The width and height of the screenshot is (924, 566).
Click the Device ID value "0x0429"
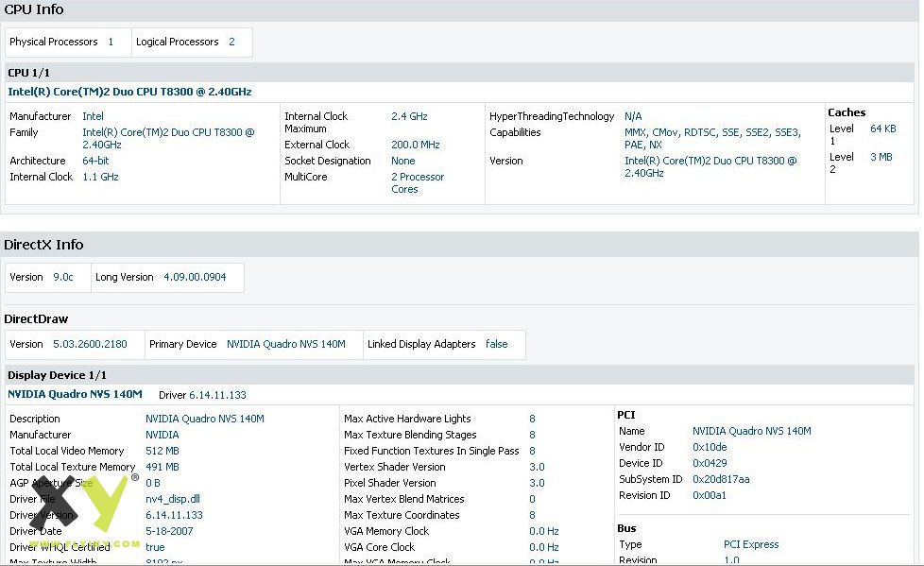coord(710,463)
